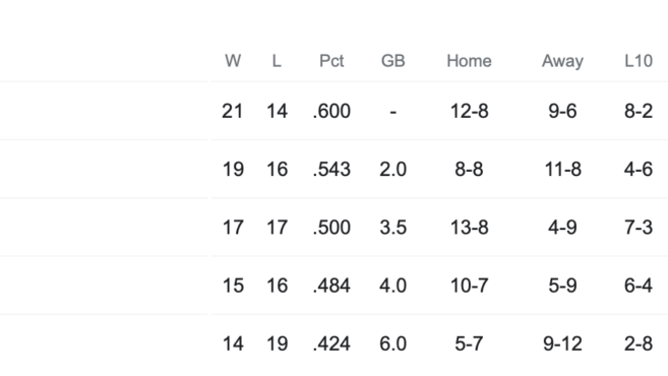Select the L10 column header
Screen dimensions: 668x376
[638, 61]
